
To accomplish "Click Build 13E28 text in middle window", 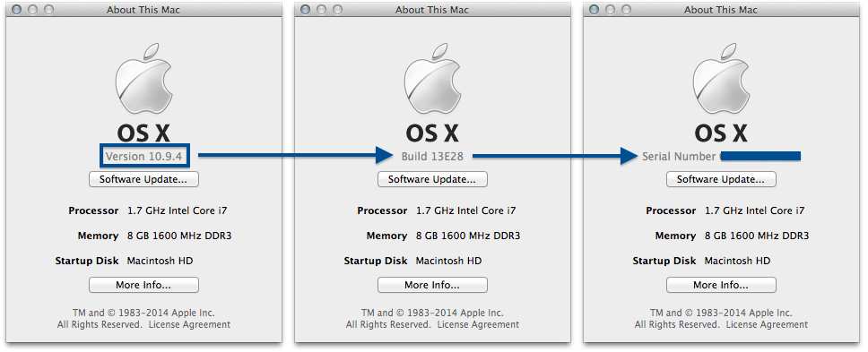I will point(432,157).
